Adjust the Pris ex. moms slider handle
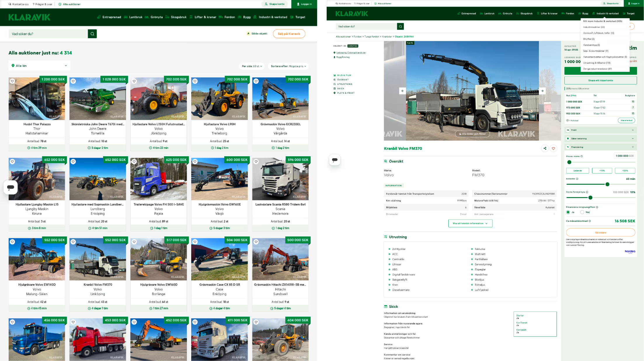The width and height of the screenshot is (644, 361). [x=569, y=162]
